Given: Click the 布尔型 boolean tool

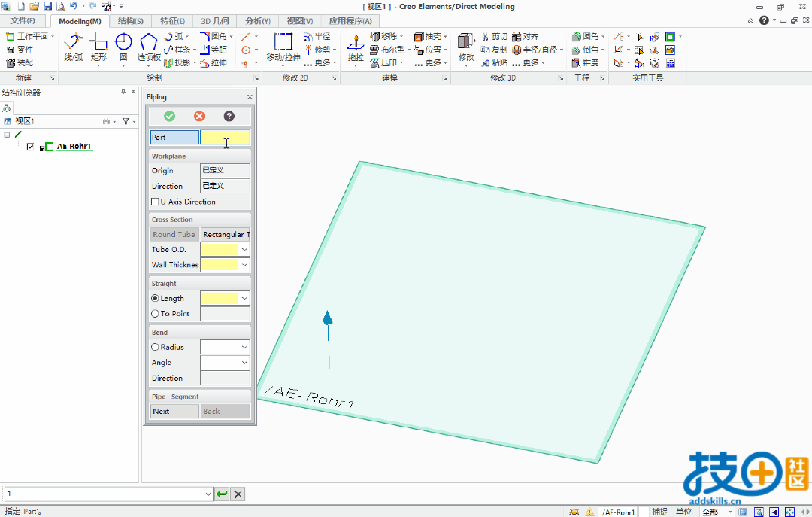Looking at the screenshot, I should pos(387,50).
